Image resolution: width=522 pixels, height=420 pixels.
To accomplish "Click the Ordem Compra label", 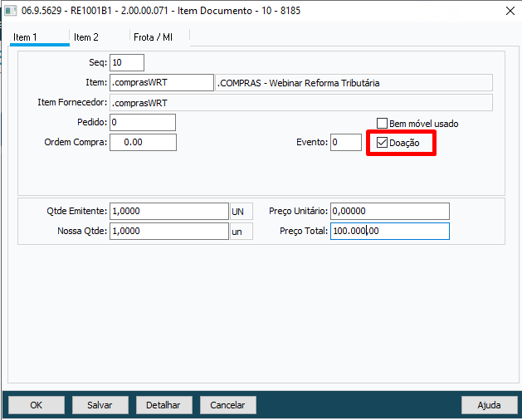I will [76, 142].
